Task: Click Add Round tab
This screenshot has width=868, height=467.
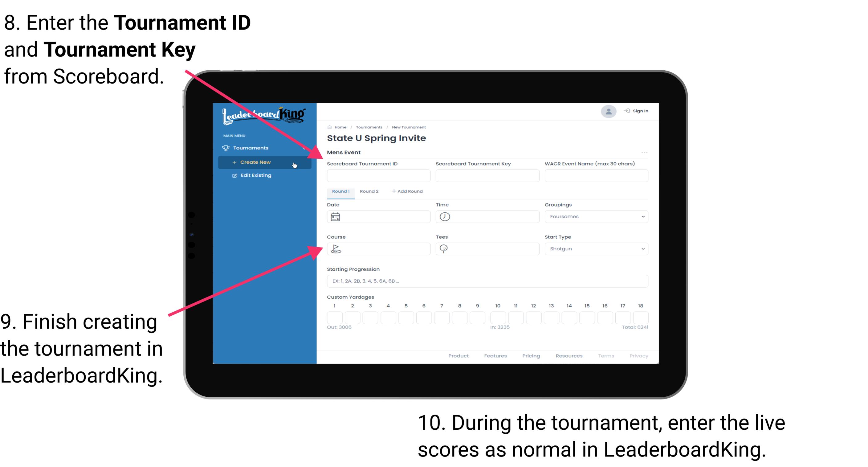Action: tap(408, 191)
